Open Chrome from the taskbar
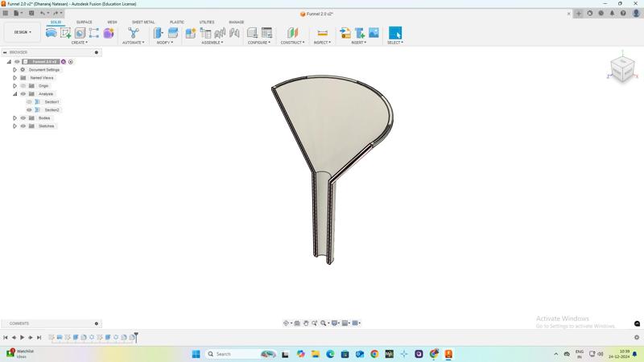Viewport: 644px width, 362px height. pyautogui.click(x=374, y=354)
